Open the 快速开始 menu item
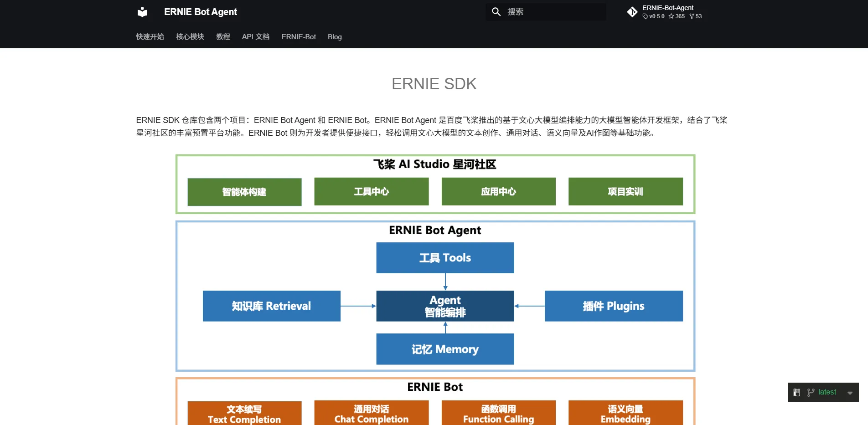The width and height of the screenshot is (868, 425). tap(150, 37)
